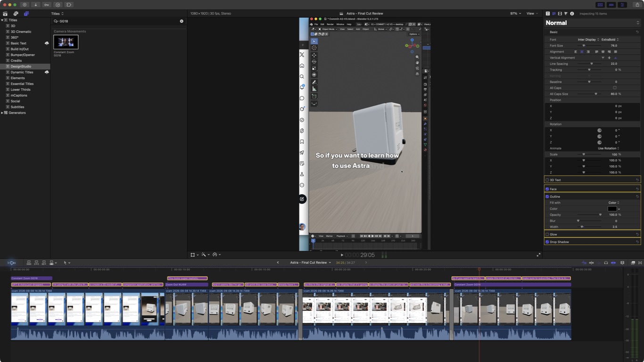Set vertical alignment to bottom
644x362 pixels.
pyautogui.click(x=615, y=58)
